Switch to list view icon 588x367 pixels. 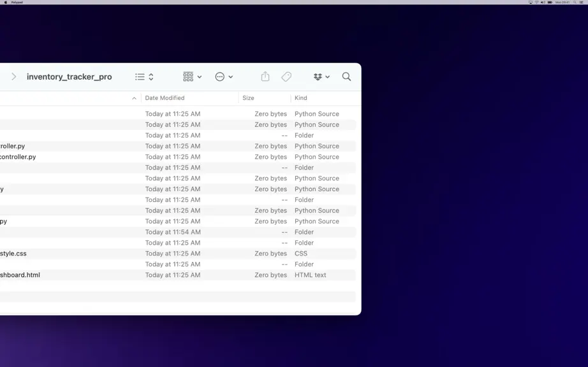140,76
